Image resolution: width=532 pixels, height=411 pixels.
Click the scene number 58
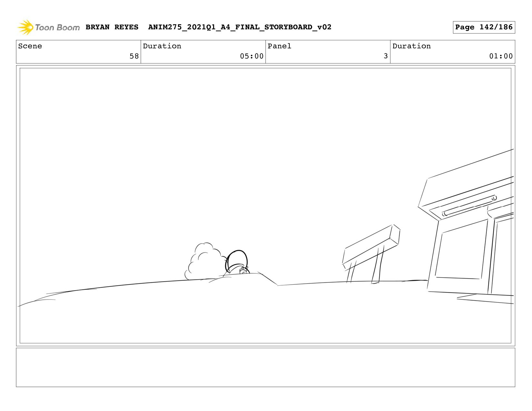point(134,56)
